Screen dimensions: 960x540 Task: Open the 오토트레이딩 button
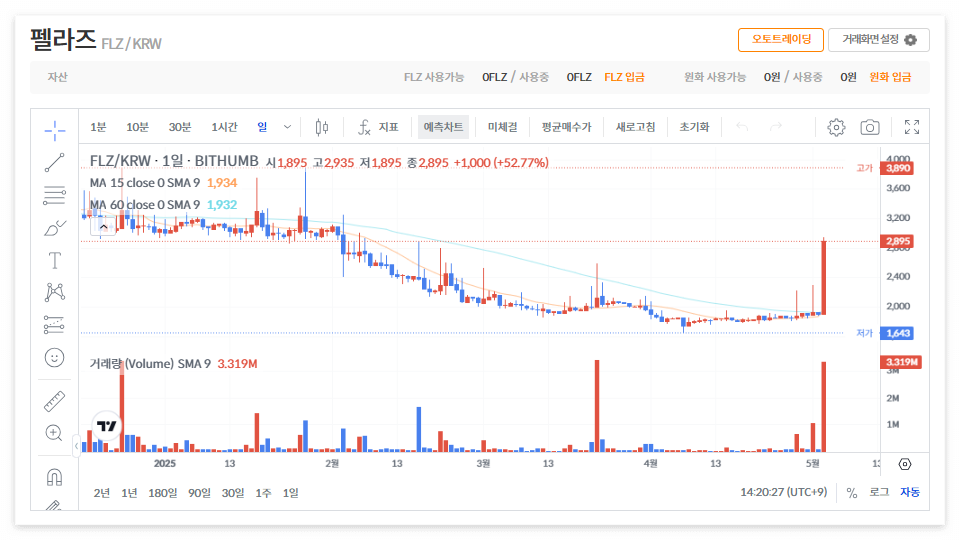coord(781,40)
